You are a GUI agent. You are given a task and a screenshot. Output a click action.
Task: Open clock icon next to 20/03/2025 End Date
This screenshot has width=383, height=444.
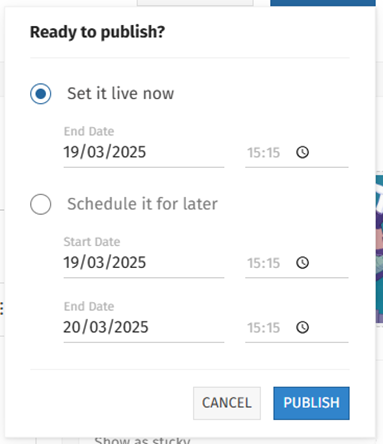(x=302, y=327)
